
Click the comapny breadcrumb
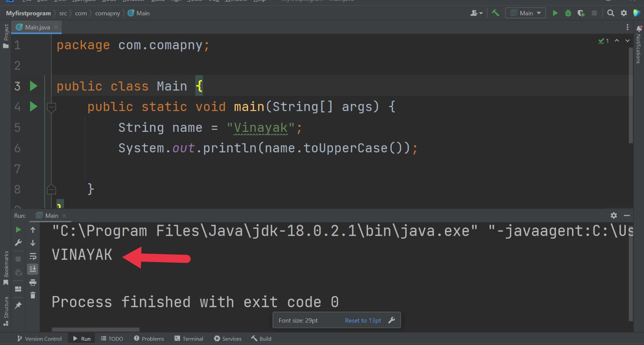pos(107,13)
